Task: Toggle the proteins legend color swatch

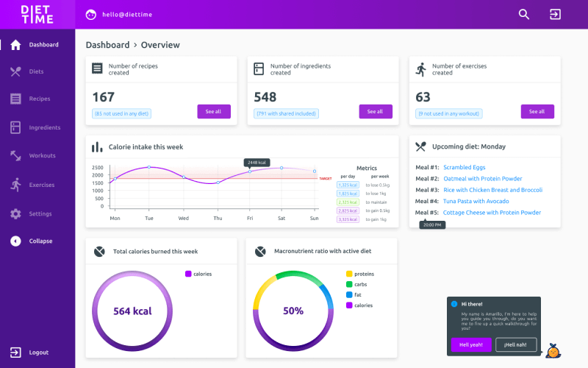Action: (349, 274)
